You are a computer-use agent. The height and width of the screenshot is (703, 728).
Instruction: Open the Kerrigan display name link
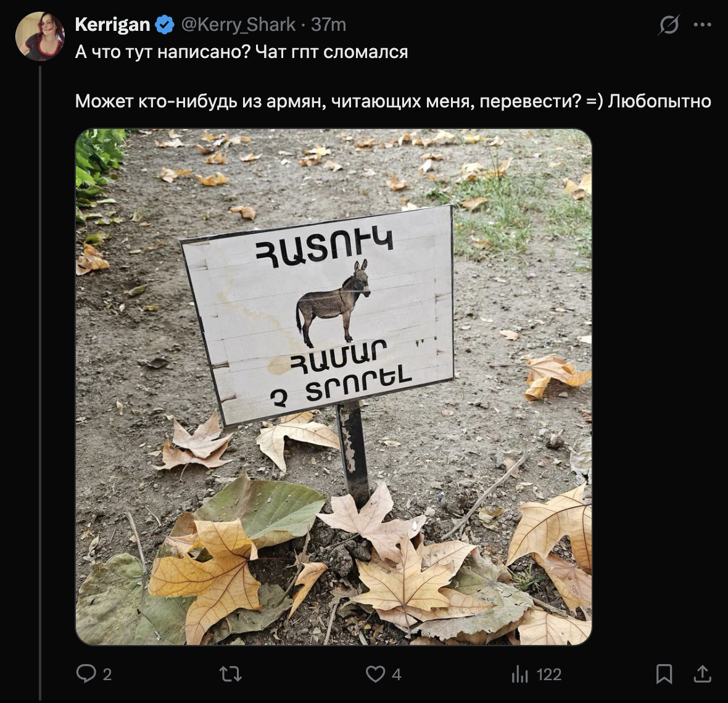click(x=112, y=25)
